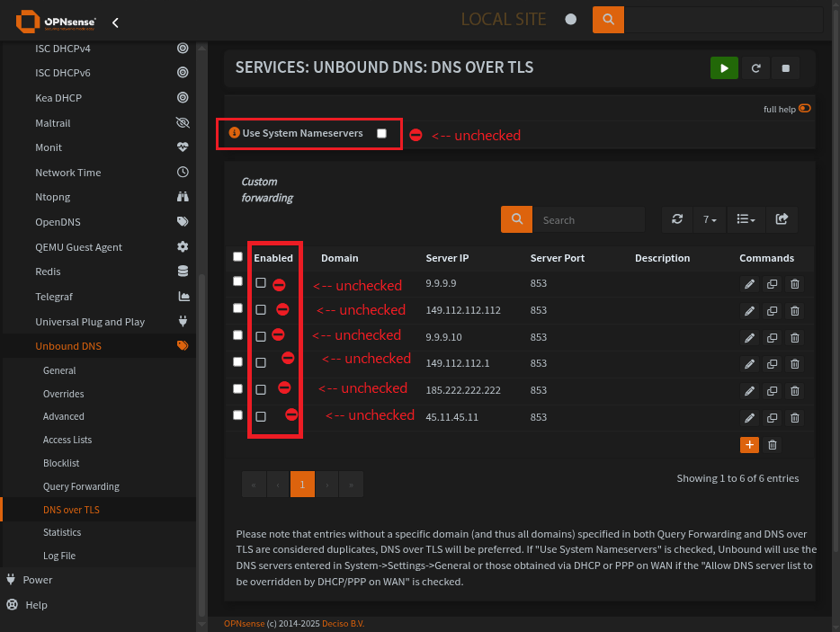This screenshot has height=632, width=840.
Task: Click the sidebar vertical scrollbar
Action: coord(202,444)
